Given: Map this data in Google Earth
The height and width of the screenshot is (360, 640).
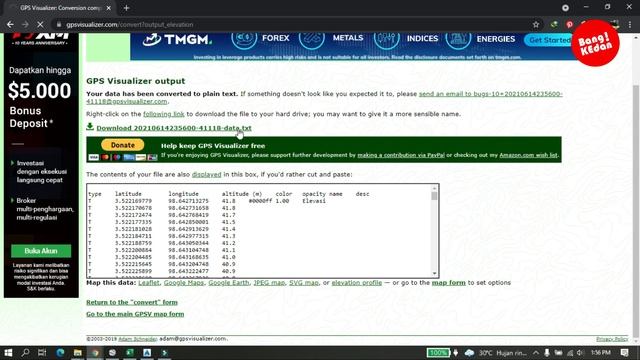Looking at the screenshot, I should (x=229, y=282).
